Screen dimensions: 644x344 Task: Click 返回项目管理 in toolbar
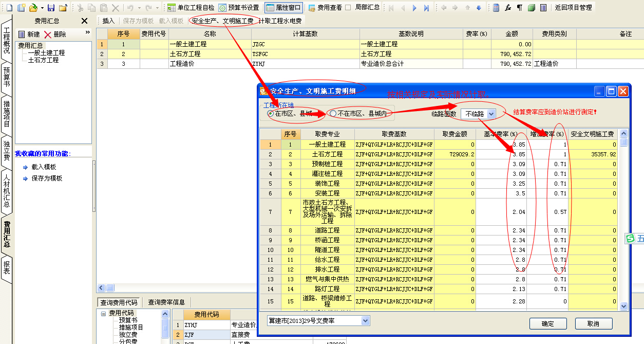click(574, 8)
